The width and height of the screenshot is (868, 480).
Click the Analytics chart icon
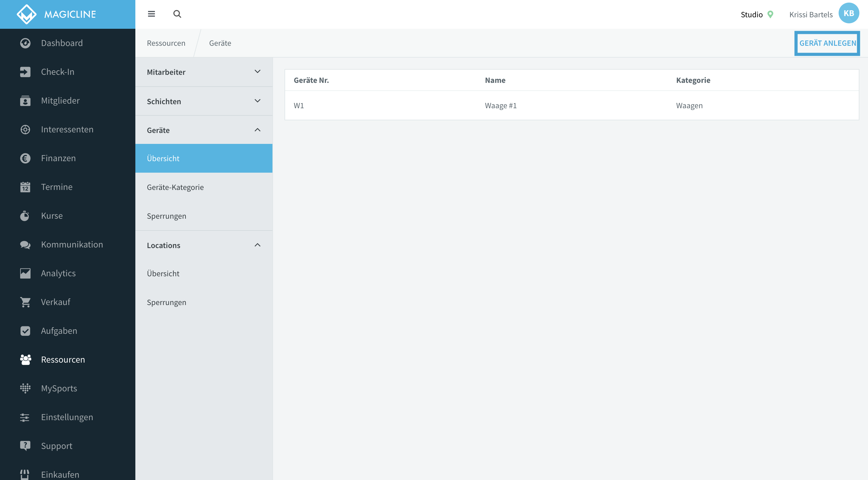(x=25, y=273)
